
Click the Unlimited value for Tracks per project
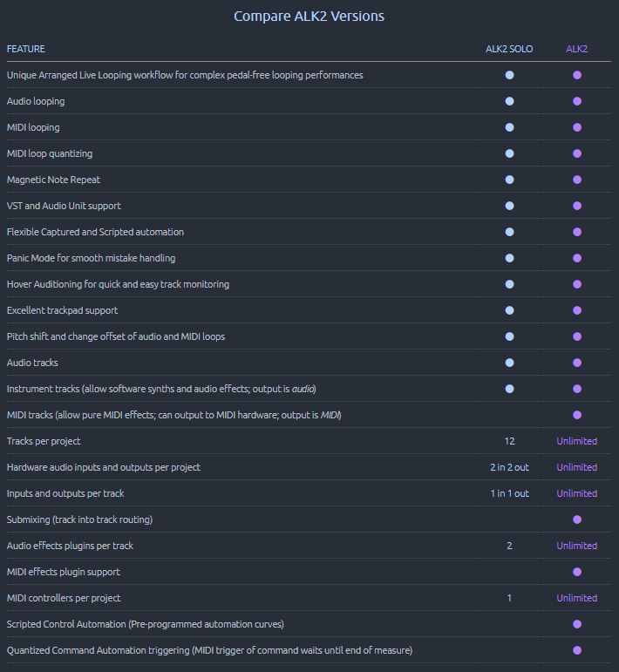(577, 441)
